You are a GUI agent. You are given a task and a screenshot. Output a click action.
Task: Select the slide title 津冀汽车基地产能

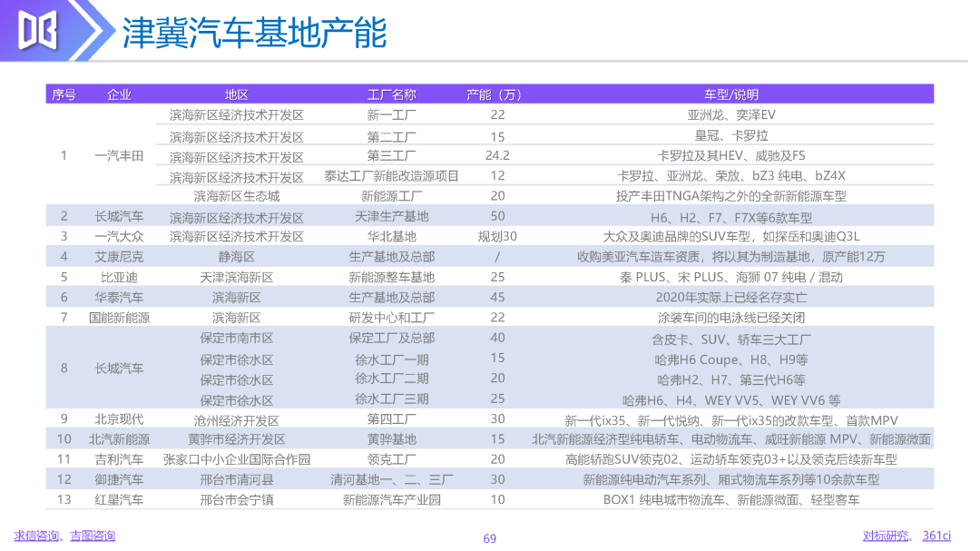254,33
